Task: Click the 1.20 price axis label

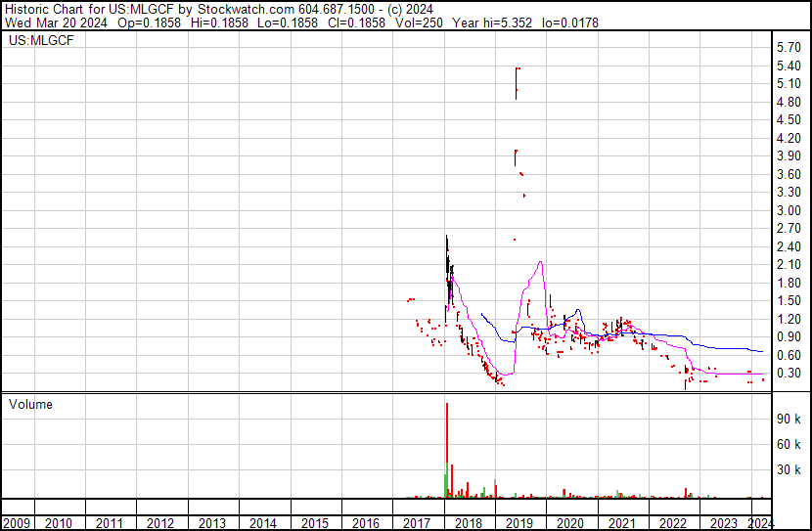Action: click(789, 320)
